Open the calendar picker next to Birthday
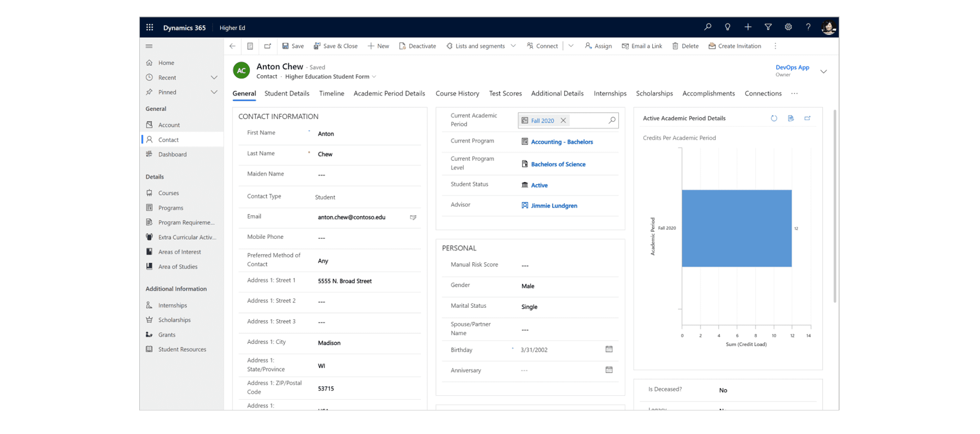 tap(609, 350)
